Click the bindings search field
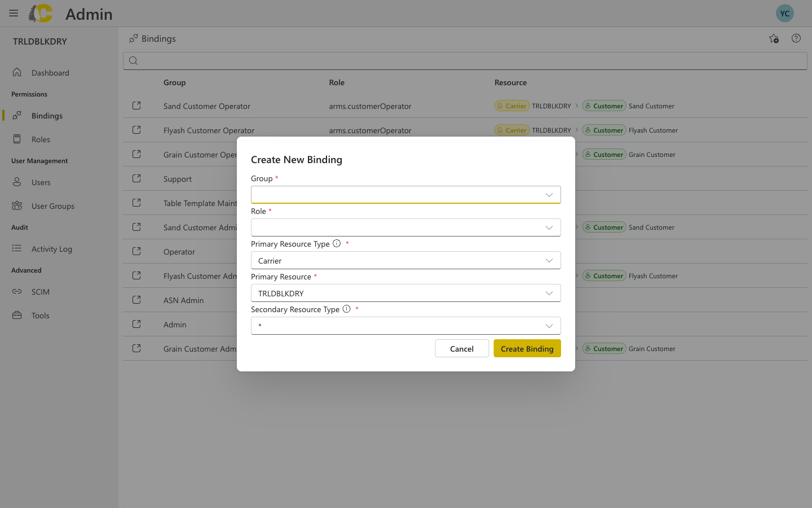Screen dimensions: 812x508 pyautogui.click(x=395, y=60)
